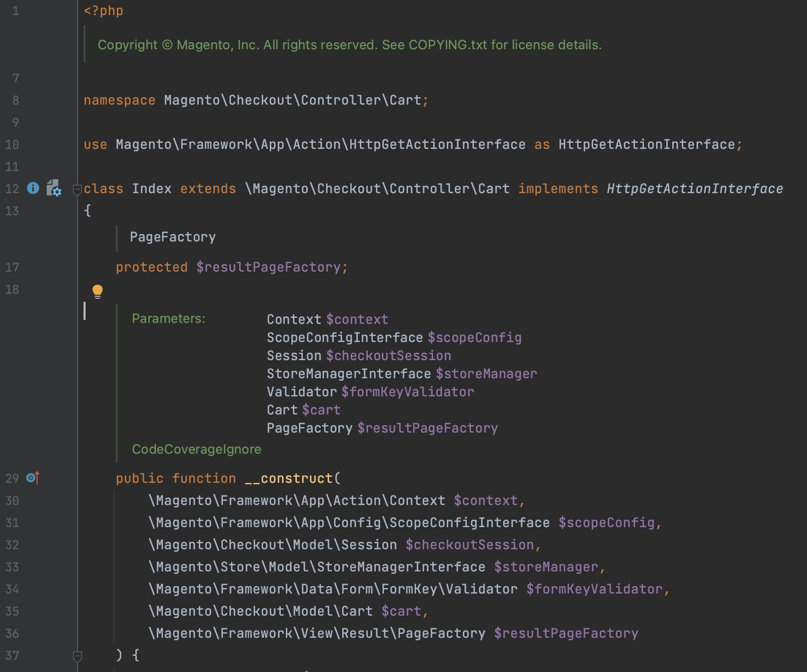
Task: Click $storeManager parameter on line 33
Action: [546, 567]
